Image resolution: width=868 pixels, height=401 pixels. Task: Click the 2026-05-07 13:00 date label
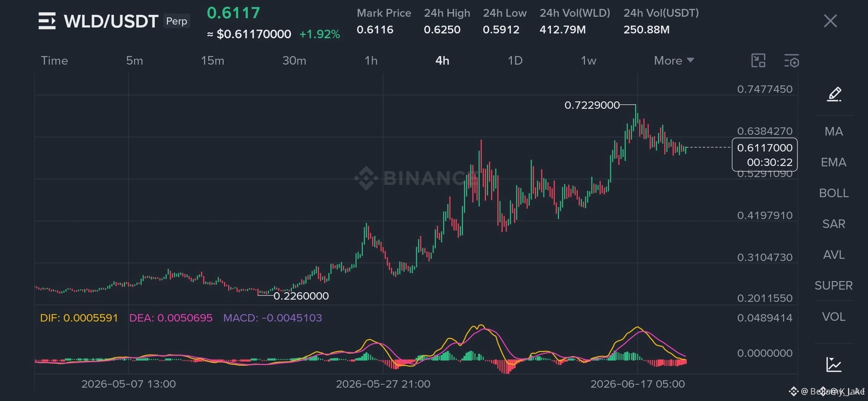[129, 384]
